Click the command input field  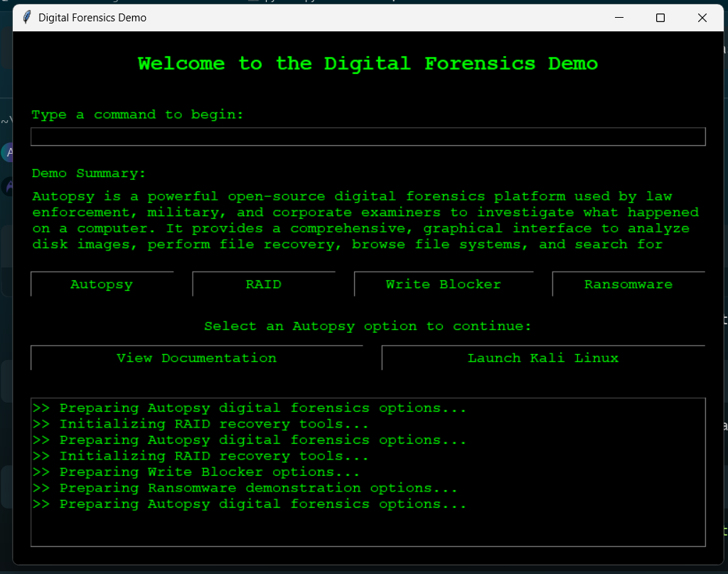[x=368, y=137]
